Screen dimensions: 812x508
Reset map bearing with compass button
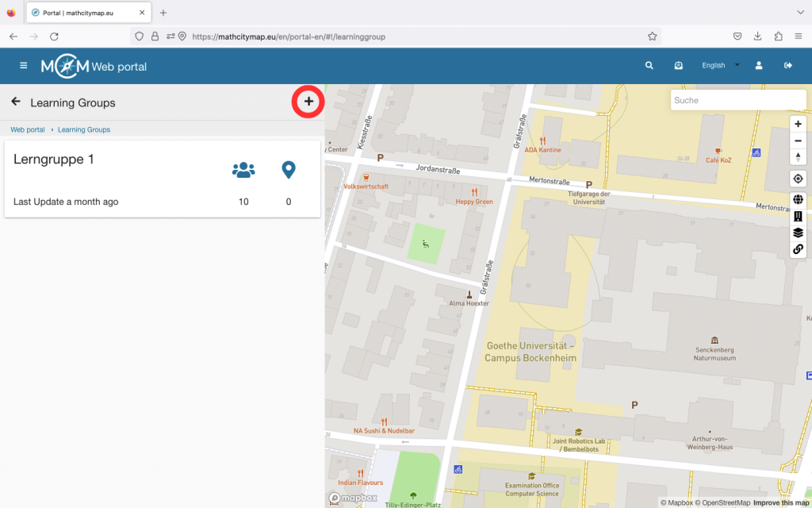tap(798, 157)
